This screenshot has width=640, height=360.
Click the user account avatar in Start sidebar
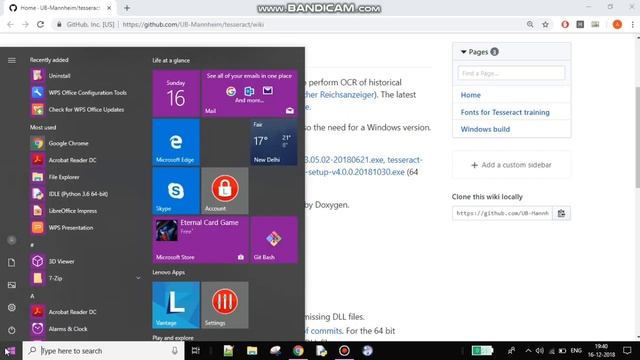(x=12, y=240)
